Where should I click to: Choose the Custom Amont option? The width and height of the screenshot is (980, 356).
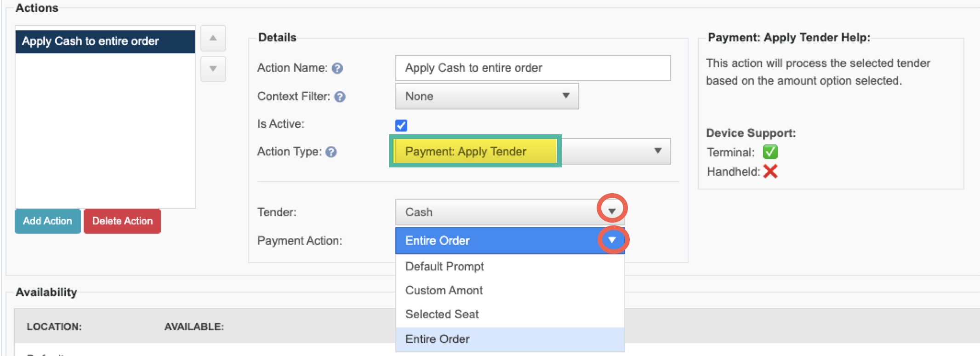point(444,290)
